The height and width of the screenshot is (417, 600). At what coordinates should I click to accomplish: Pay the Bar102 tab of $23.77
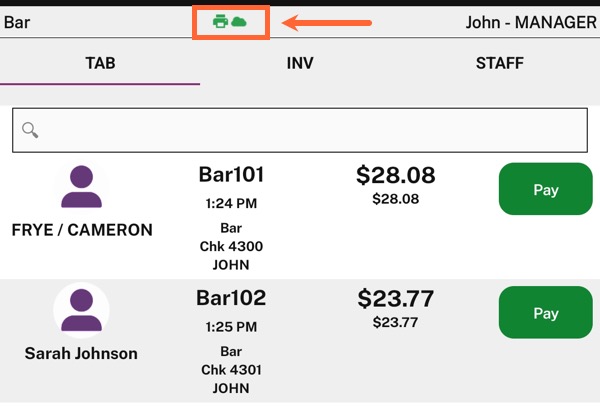[x=546, y=313]
